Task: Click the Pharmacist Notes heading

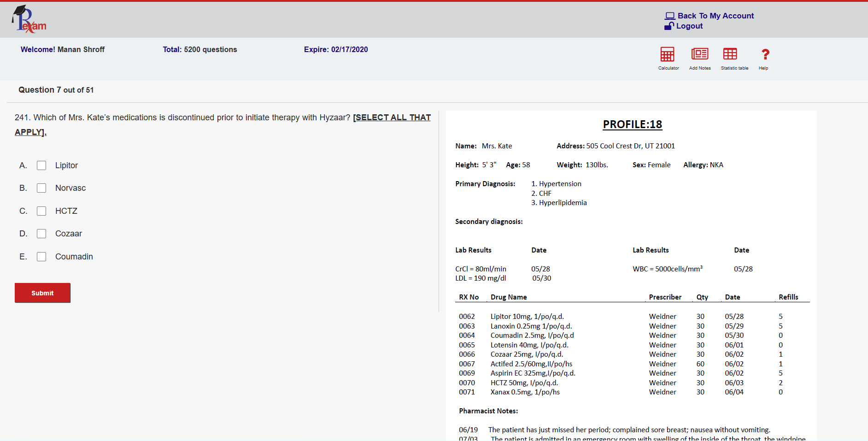Action: [x=488, y=411]
